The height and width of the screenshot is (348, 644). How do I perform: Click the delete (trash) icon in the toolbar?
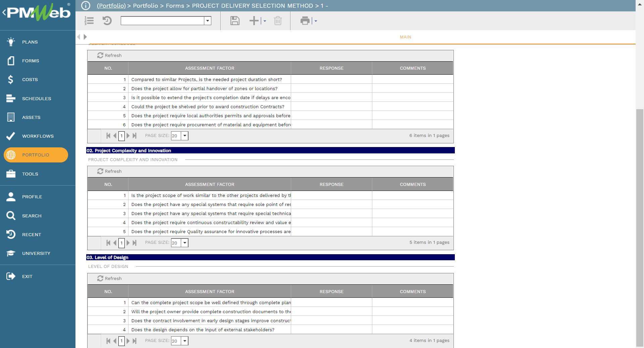(x=278, y=21)
